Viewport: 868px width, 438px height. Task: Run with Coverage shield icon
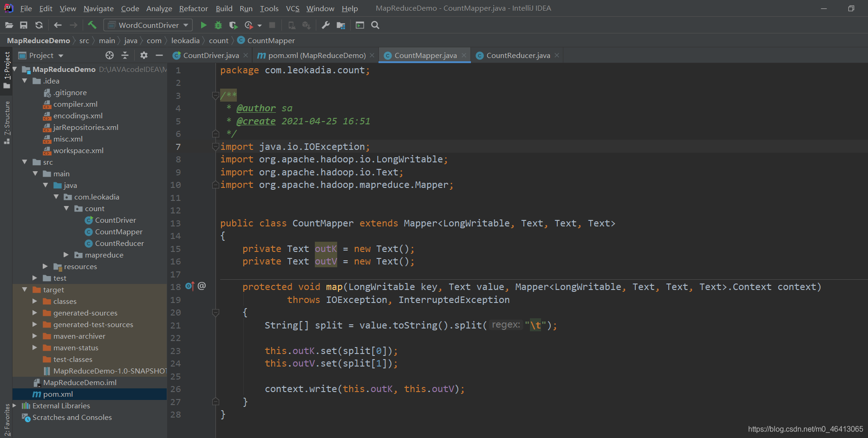(x=233, y=25)
